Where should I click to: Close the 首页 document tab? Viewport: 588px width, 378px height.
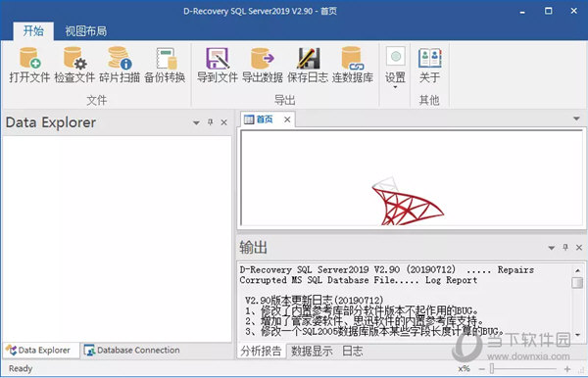[287, 119]
